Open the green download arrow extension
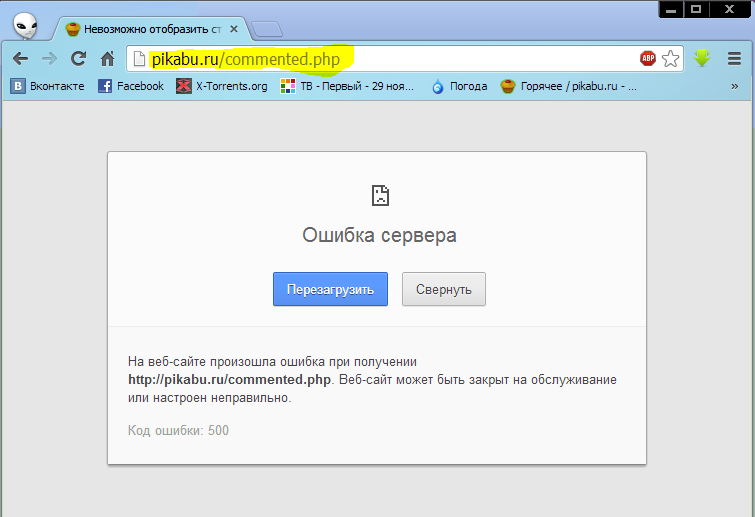The image size is (755, 517). pyautogui.click(x=702, y=58)
